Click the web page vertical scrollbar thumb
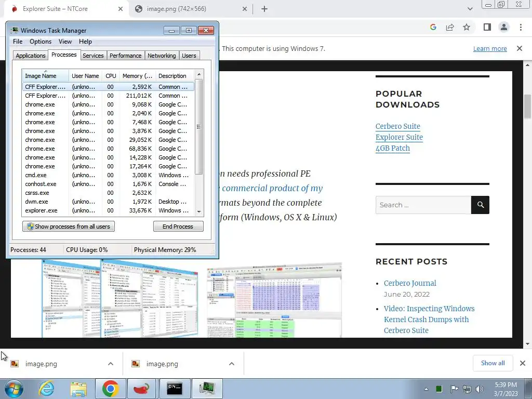The width and height of the screenshot is (532, 399). click(527, 107)
